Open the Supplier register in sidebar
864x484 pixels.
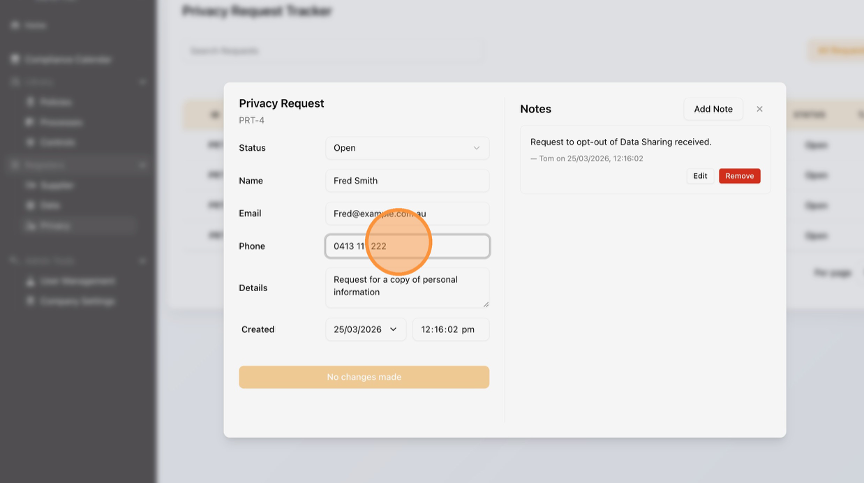57,185
